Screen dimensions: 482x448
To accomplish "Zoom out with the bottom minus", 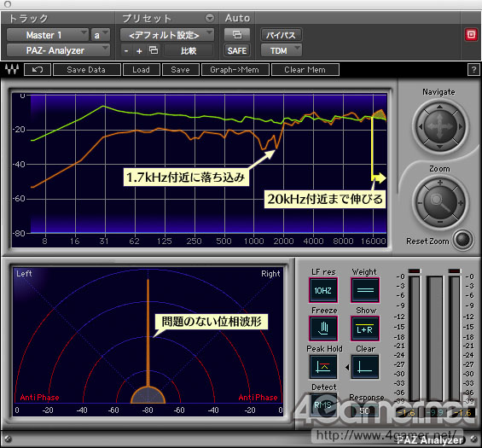I will (440, 222).
